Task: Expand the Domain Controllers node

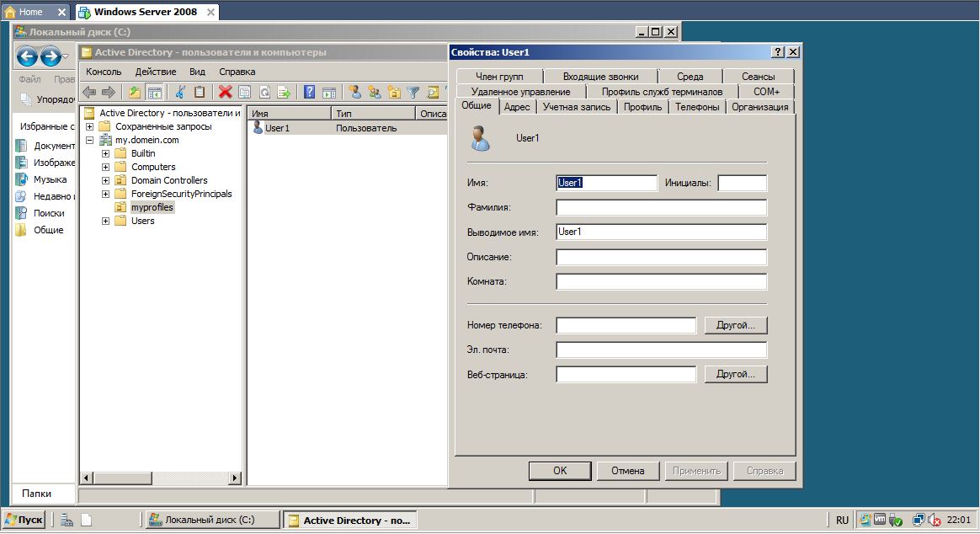Action: pos(105,180)
